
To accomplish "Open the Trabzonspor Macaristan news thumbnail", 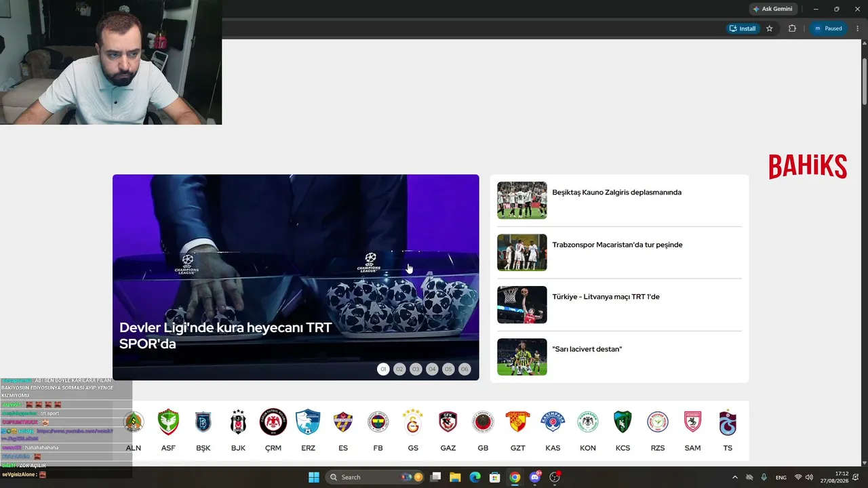I will click(522, 252).
